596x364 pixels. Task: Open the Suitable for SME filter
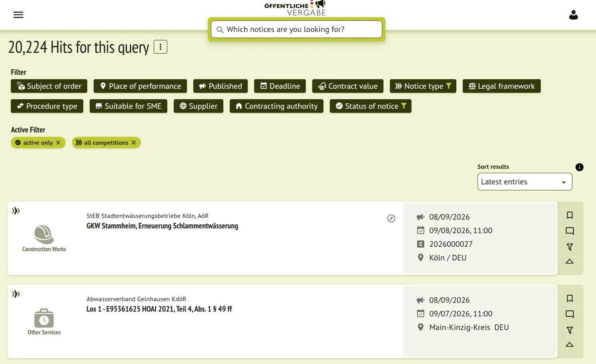point(128,106)
